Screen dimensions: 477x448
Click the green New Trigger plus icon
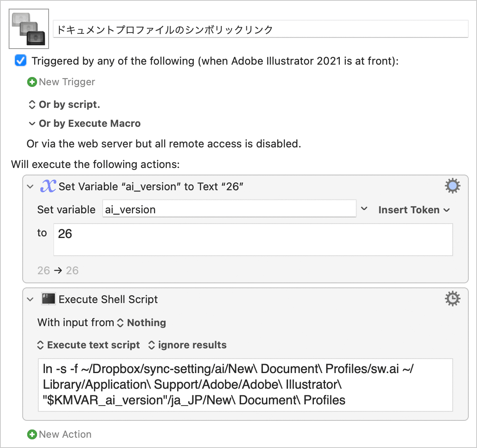coord(32,82)
